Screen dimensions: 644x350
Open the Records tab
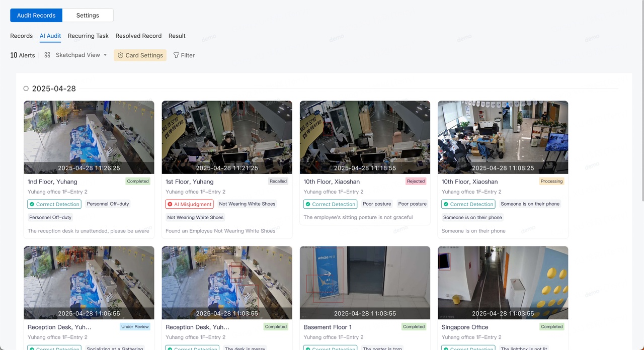tap(22, 36)
